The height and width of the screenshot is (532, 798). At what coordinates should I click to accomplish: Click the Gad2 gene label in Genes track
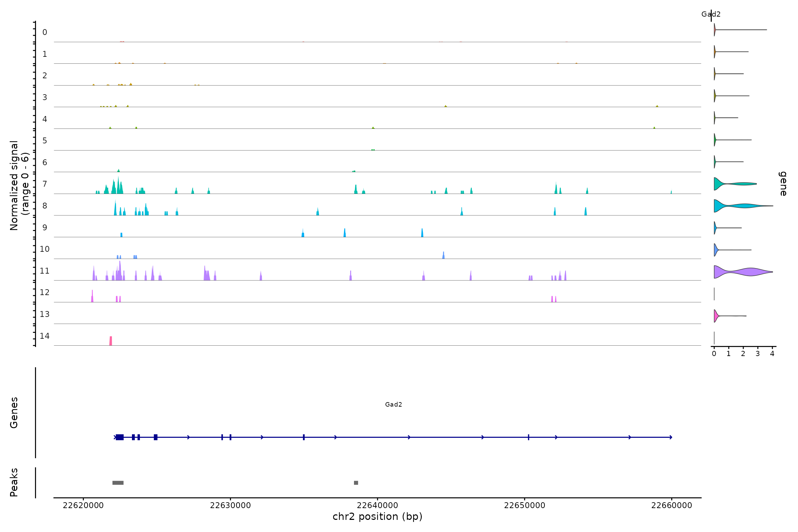[x=393, y=405]
